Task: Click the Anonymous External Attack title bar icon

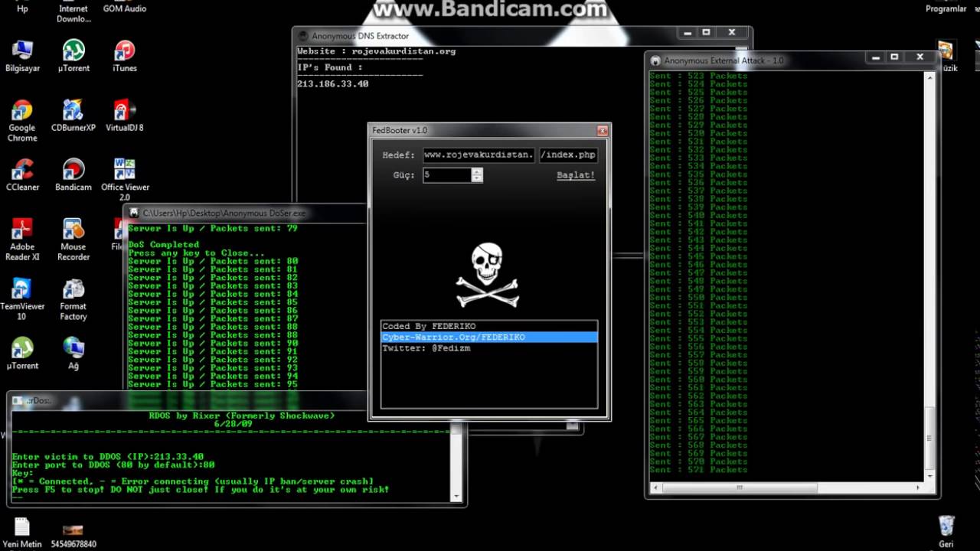Action: (x=655, y=60)
